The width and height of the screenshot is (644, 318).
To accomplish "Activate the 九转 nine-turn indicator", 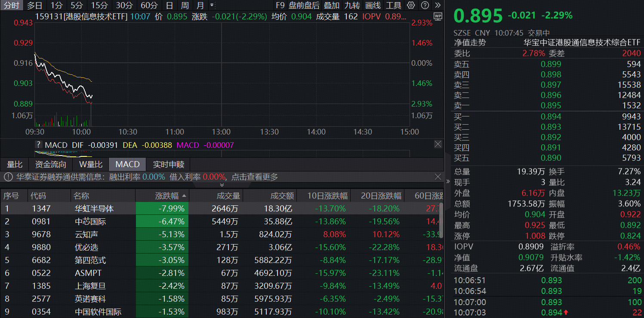I will click(351, 6).
